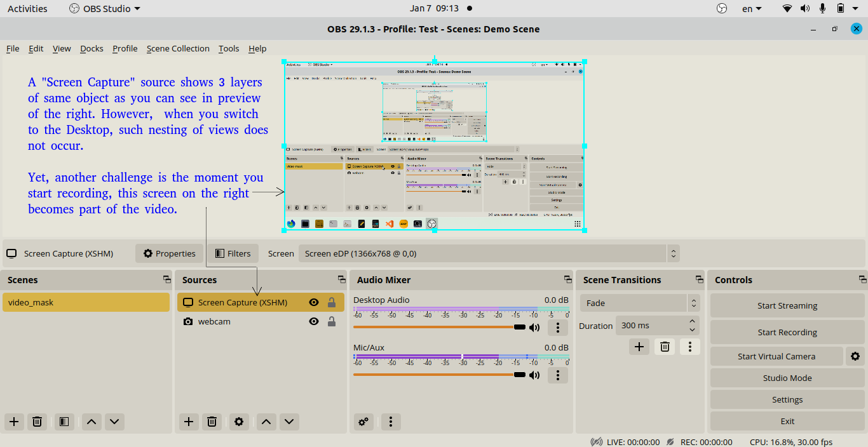The image size is (868, 447).
Task: Open Settings from Controls dock
Action: 787,399
